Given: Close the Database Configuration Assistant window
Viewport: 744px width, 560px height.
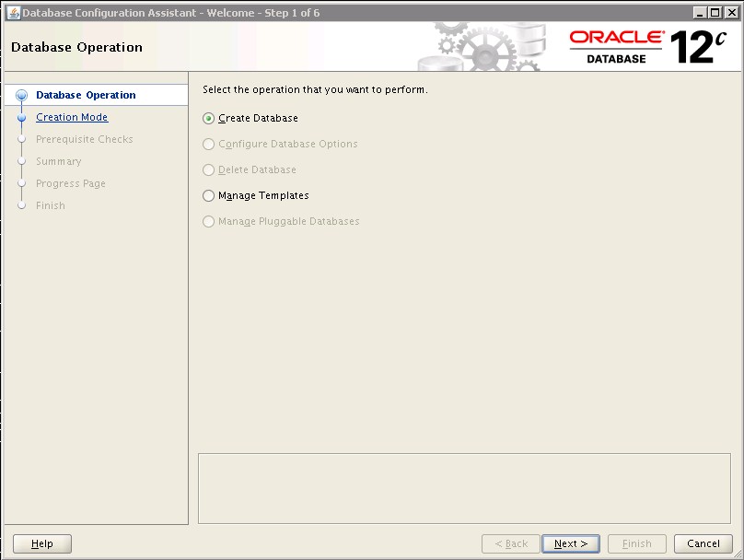Looking at the screenshot, I should [x=731, y=13].
